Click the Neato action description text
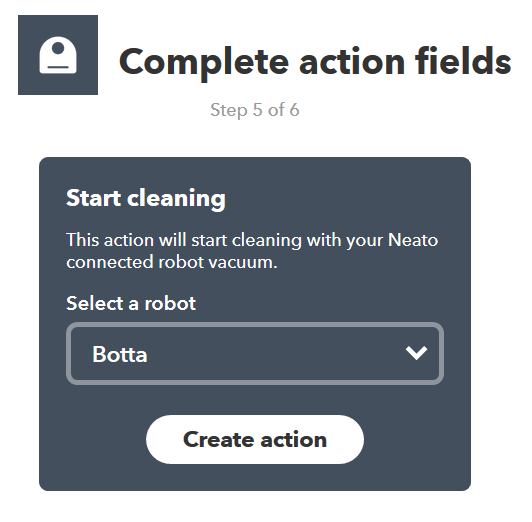Image resolution: width=532 pixels, height=522 pixels. (252, 251)
